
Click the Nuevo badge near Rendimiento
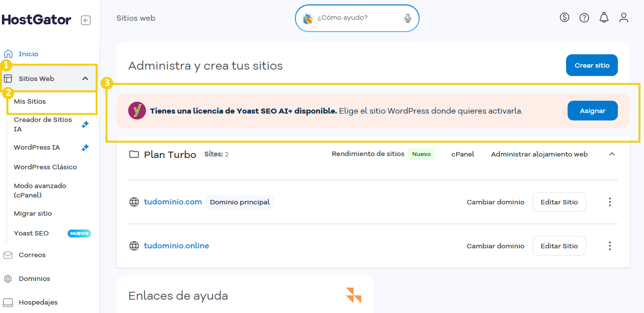coord(422,154)
